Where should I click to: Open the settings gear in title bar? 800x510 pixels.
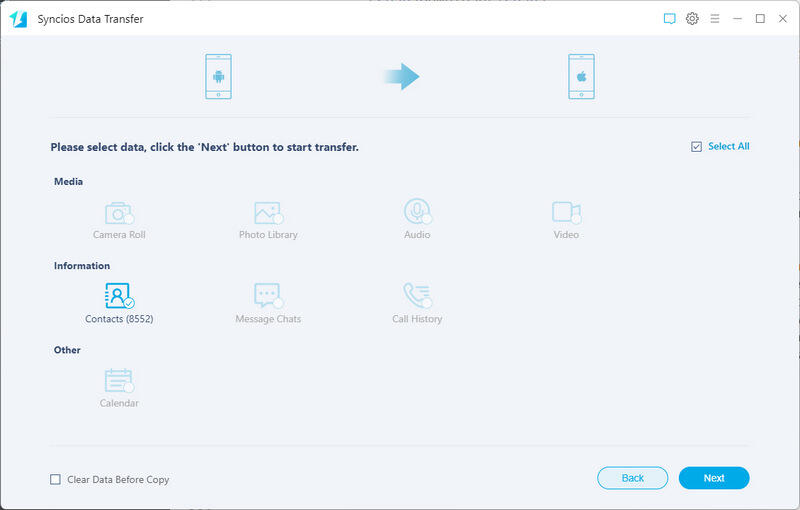(x=692, y=19)
